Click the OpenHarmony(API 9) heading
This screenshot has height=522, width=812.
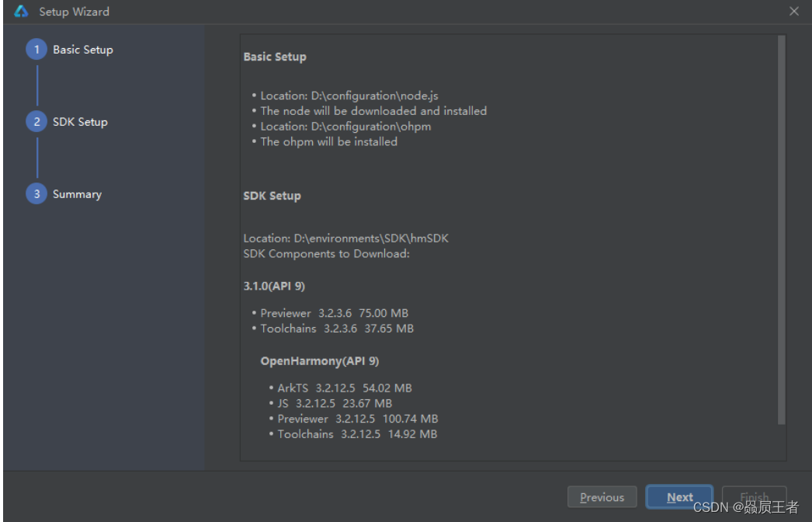pyautogui.click(x=320, y=361)
